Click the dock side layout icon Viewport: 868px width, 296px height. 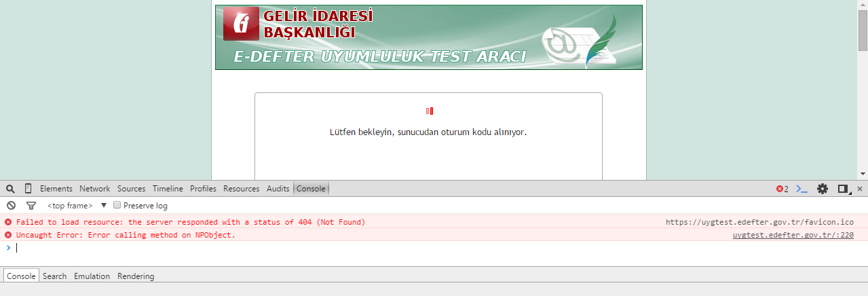coord(844,189)
